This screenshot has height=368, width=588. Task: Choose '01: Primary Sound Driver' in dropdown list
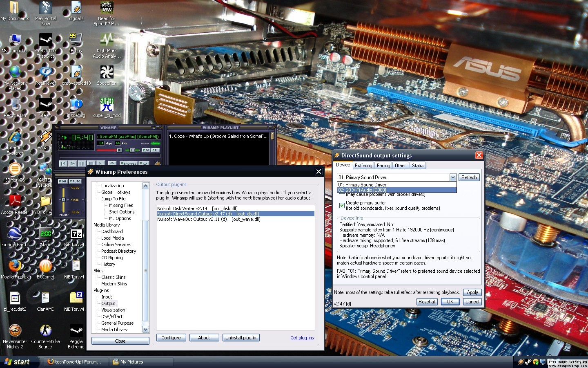(396, 185)
